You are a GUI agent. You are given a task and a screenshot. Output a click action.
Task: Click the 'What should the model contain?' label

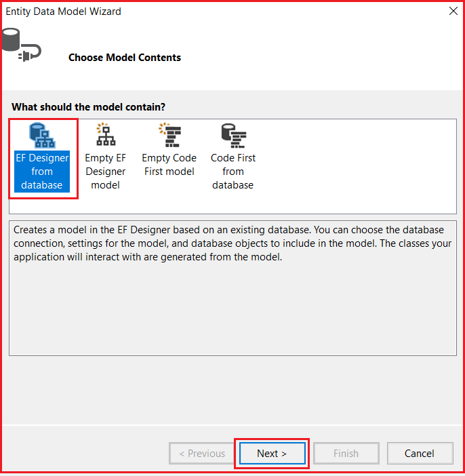tap(89, 107)
